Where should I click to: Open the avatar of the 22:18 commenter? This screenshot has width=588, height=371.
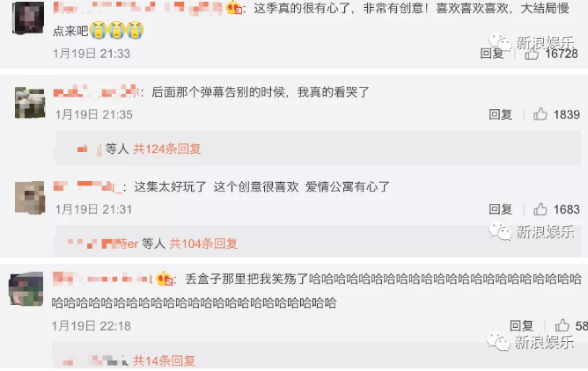tap(26, 289)
